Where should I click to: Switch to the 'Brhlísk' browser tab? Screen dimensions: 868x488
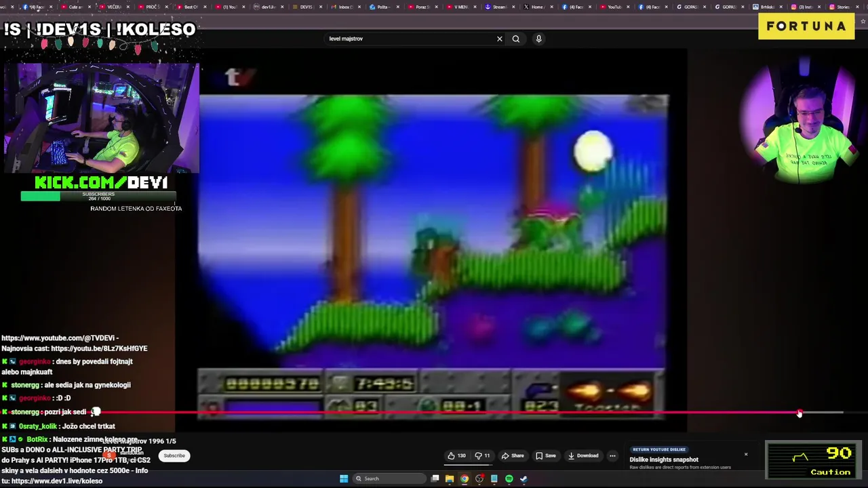click(x=766, y=7)
